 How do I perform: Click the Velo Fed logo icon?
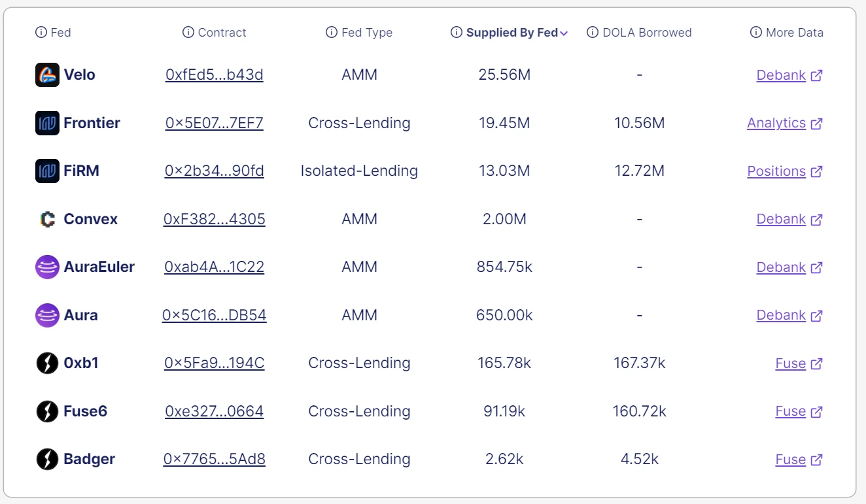coord(47,75)
